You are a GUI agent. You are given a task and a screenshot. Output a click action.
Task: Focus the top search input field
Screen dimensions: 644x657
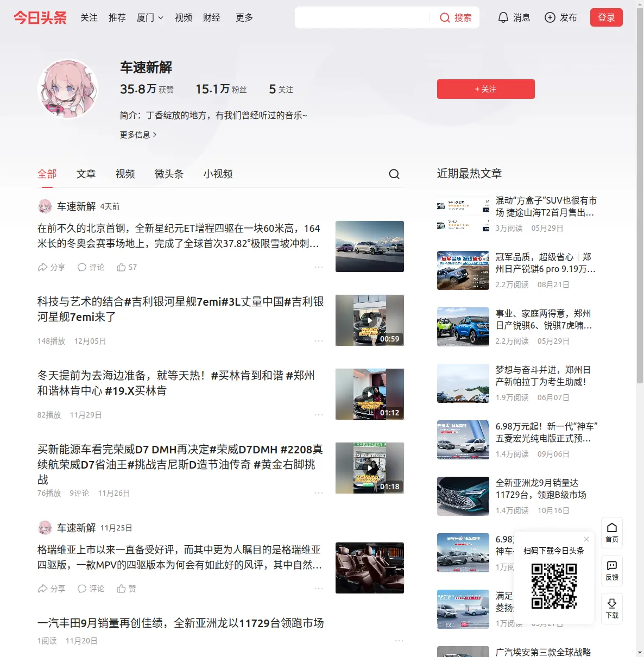[x=363, y=17]
